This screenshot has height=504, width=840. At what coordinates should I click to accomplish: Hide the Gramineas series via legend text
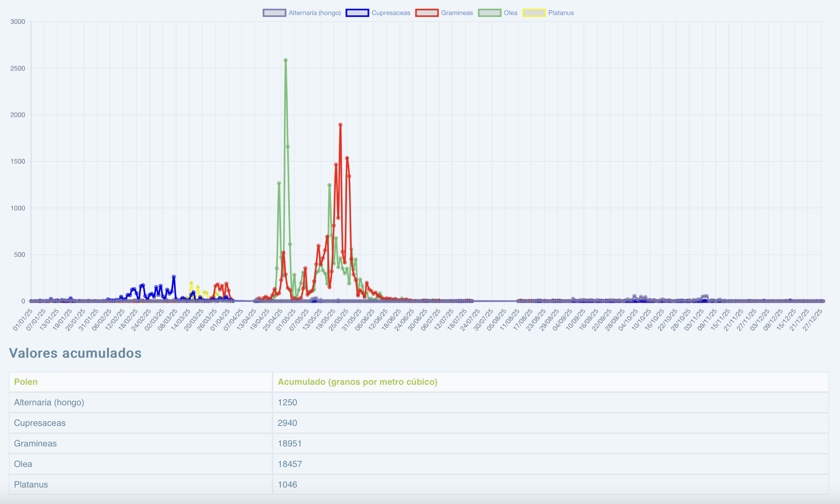[457, 13]
